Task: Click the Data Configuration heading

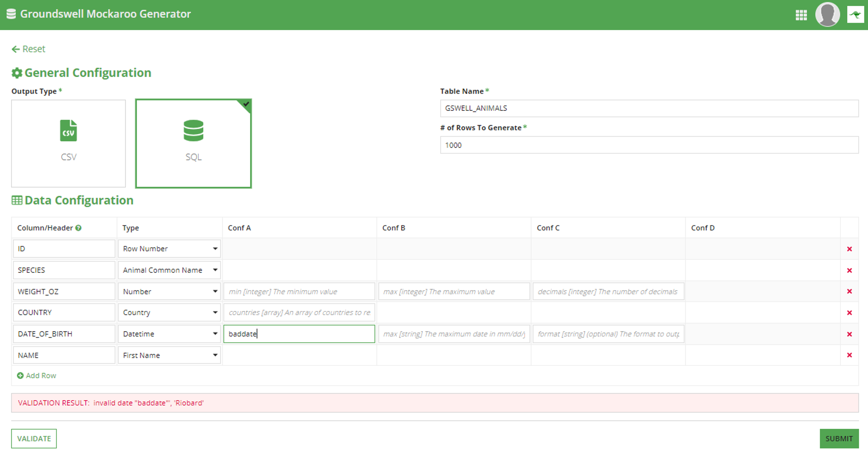Action: [72, 200]
